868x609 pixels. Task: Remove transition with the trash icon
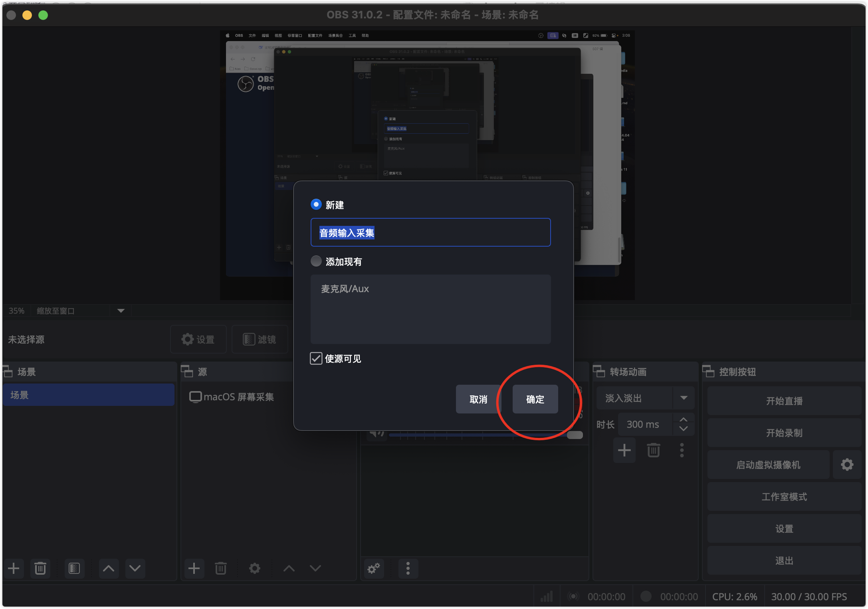click(654, 451)
